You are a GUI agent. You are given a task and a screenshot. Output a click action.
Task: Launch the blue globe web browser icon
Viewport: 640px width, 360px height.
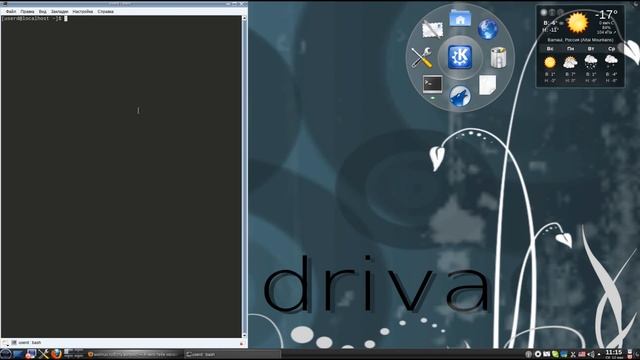(487, 29)
